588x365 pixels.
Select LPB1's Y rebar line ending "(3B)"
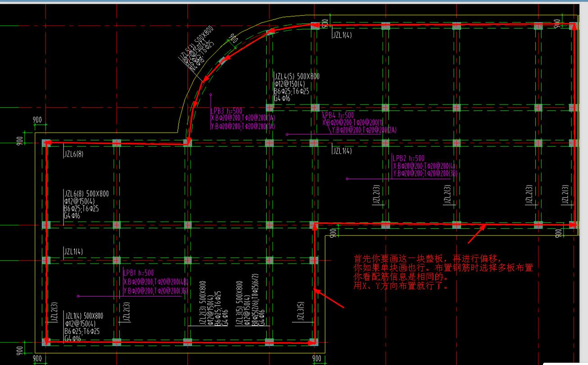pos(155,291)
